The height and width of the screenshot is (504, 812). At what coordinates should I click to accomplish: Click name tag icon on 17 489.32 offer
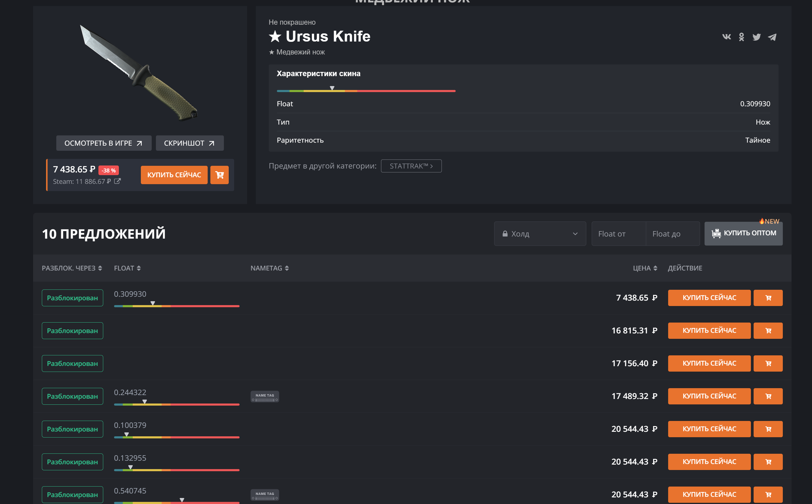265,396
